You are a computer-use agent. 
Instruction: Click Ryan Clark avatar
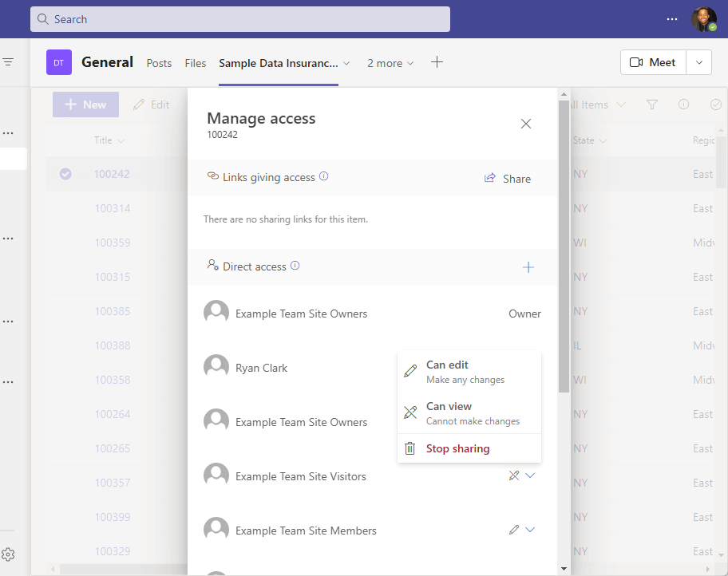coord(216,368)
